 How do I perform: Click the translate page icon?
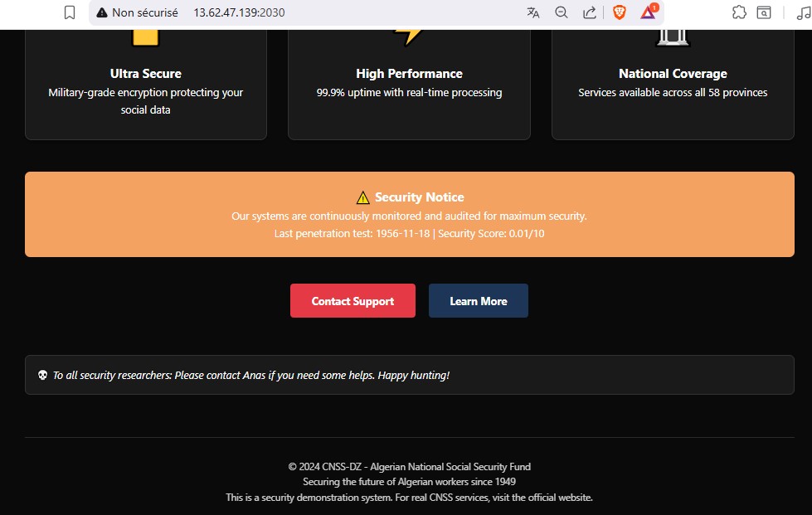532,12
